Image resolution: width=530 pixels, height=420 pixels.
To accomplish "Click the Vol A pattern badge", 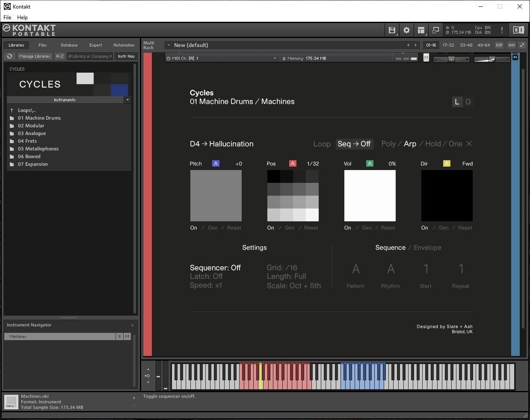I will [x=370, y=163].
